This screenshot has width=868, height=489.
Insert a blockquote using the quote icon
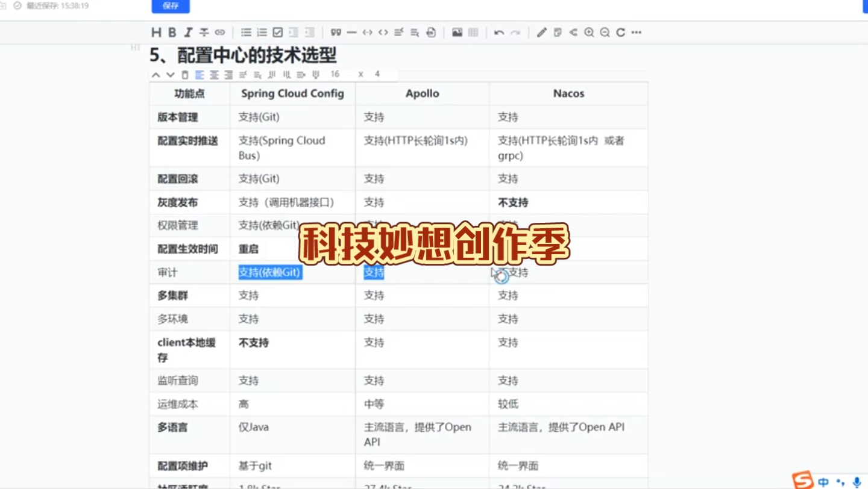336,33
